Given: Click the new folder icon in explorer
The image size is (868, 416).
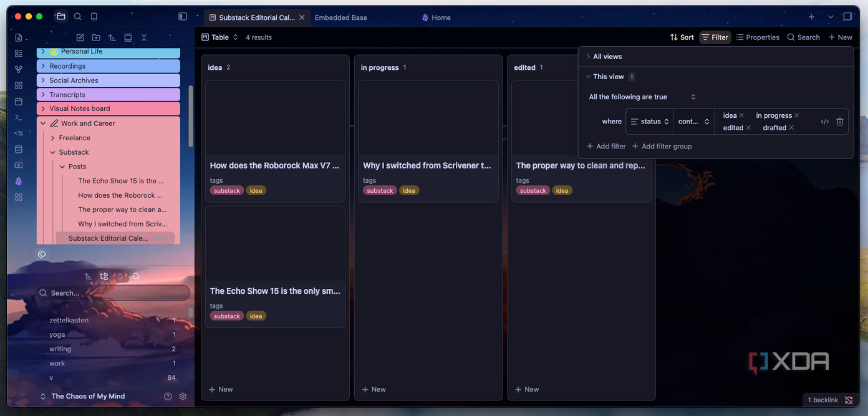Looking at the screenshot, I should pos(96,37).
